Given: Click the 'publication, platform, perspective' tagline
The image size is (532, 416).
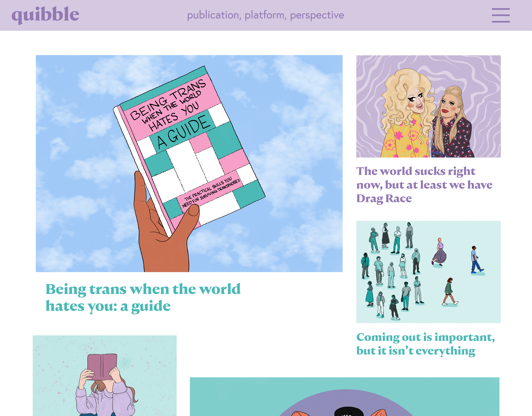Looking at the screenshot, I should pyautogui.click(x=265, y=15).
